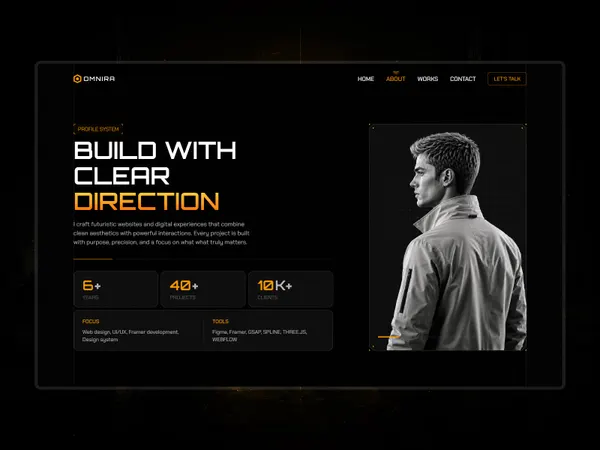Click the Omnira hexagon logo icon
Screen dimensions: 600x450
click(77, 79)
